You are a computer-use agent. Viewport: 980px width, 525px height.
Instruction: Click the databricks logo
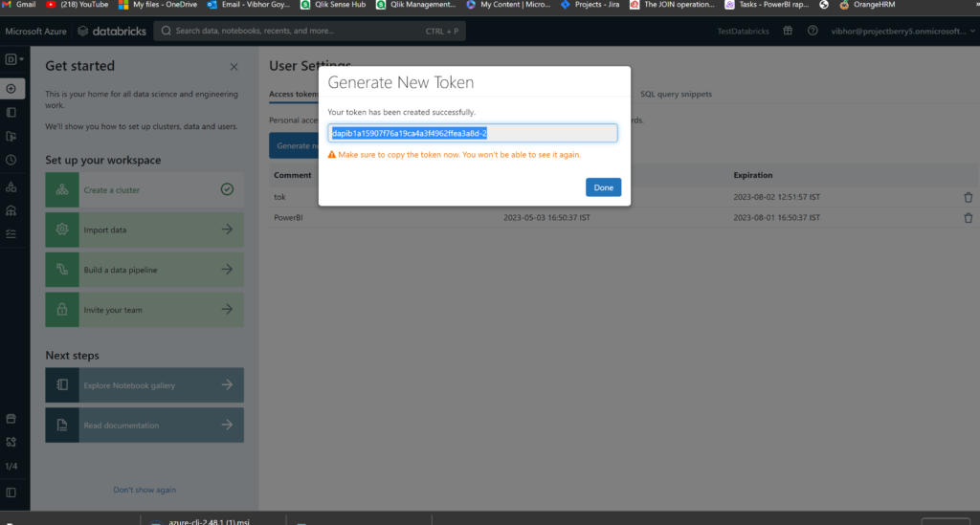(x=112, y=32)
